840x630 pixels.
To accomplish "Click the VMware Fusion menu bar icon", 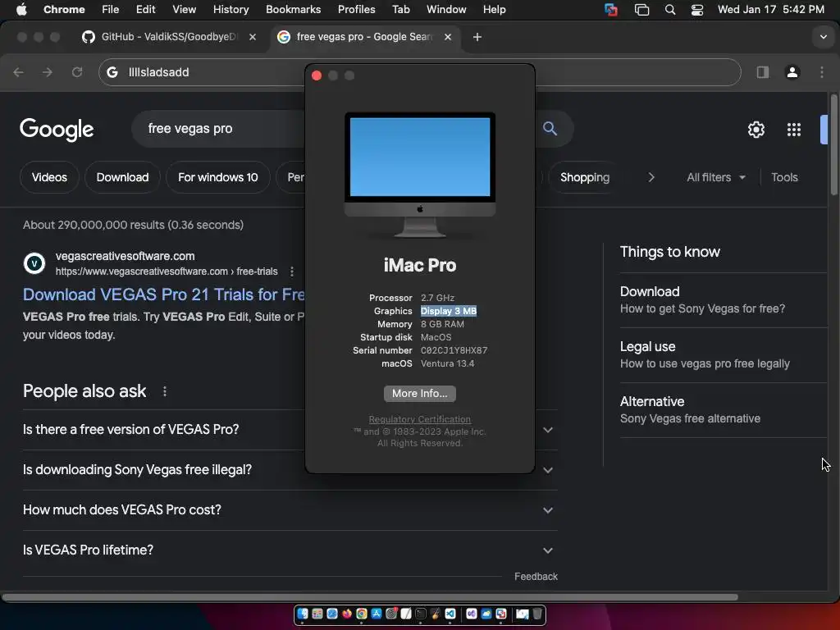I will click(610, 10).
